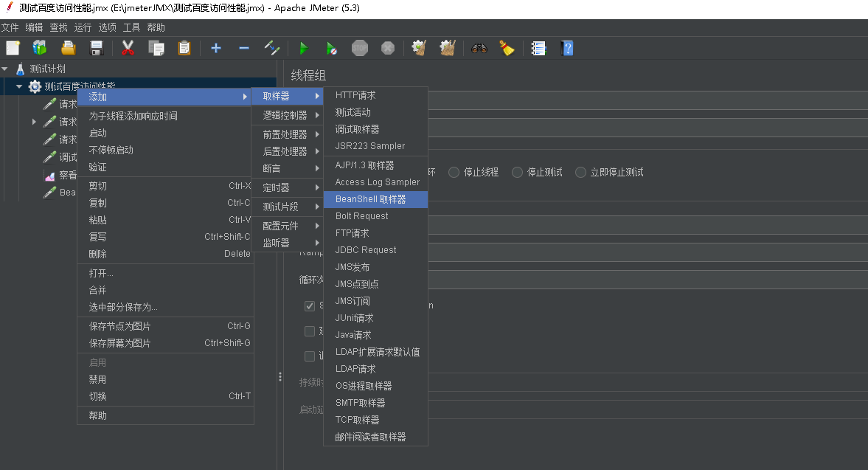Viewport: 868px width, 470px height.
Task: Click 保存节点为图片 context entry
Action: pos(165,327)
